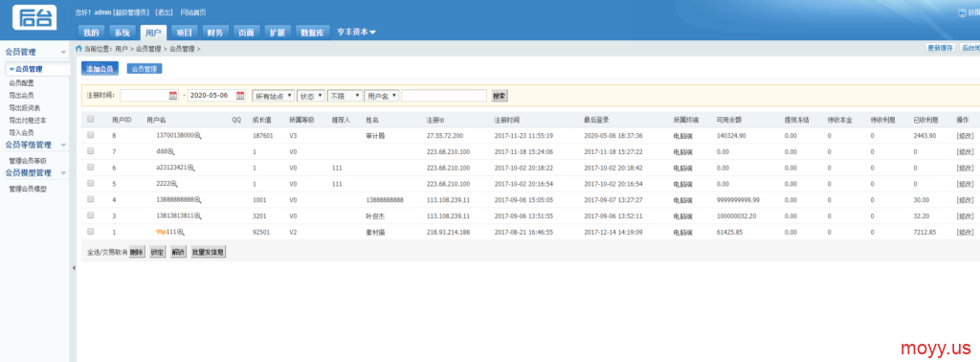
Task: Click the 删除 button below the table
Action: 137,253
